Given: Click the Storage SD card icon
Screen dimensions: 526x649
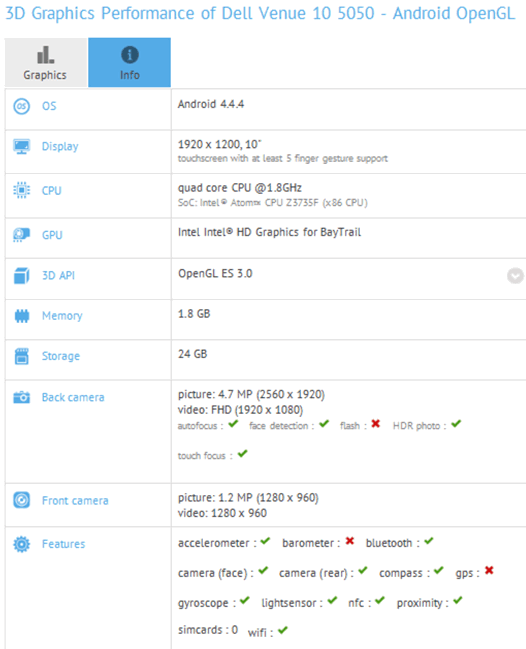Looking at the screenshot, I should [x=22, y=356].
